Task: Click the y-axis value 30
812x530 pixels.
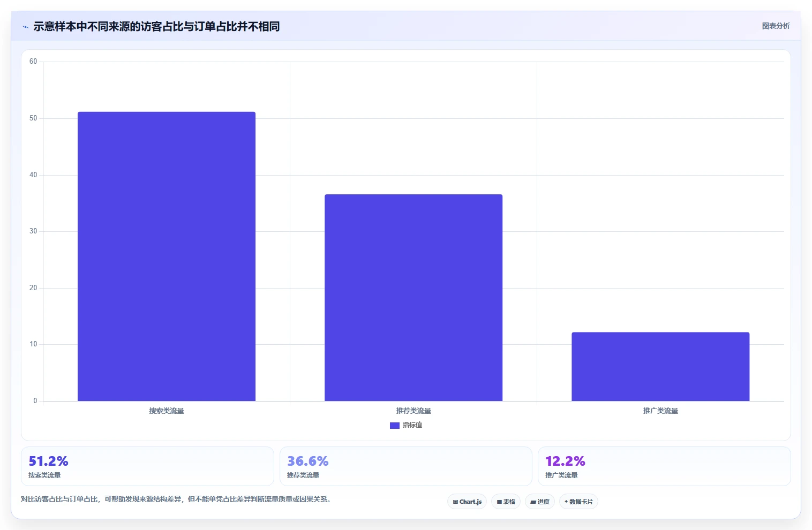Action: 33,231
